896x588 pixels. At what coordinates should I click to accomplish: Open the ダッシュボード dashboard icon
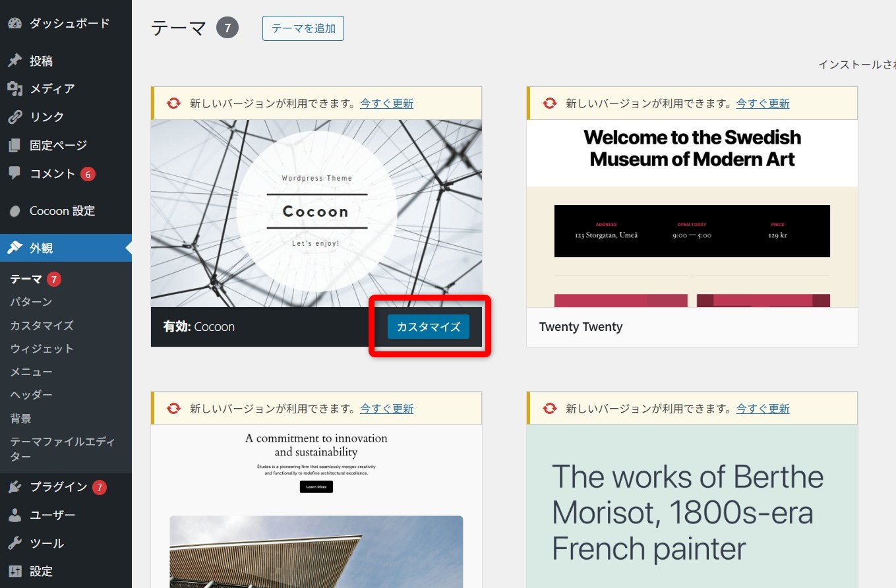(x=15, y=23)
